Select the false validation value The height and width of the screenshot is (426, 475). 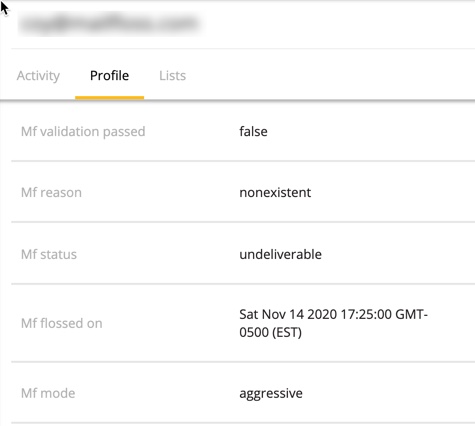pos(253,131)
